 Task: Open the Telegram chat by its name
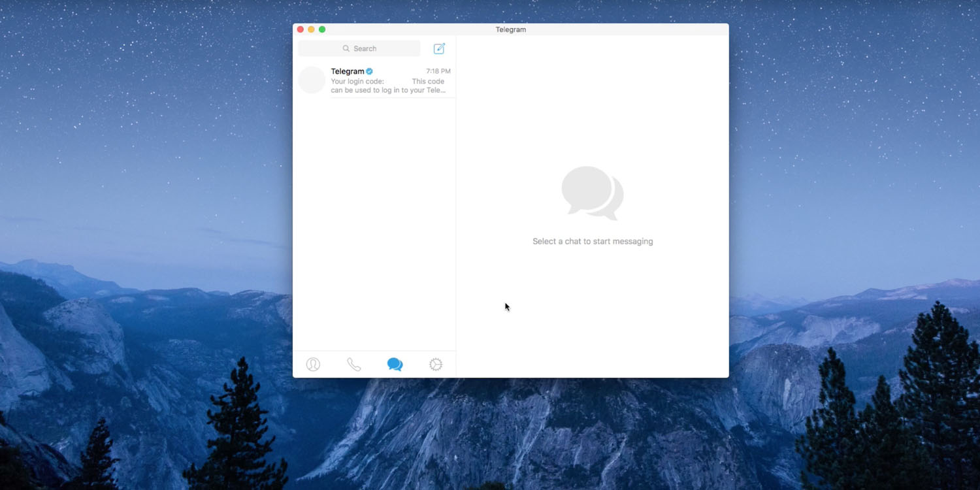[347, 71]
